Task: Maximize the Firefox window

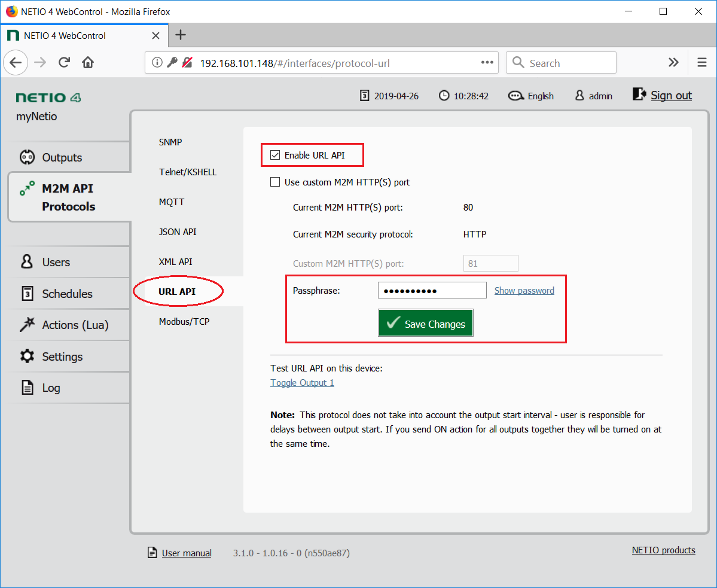Action: (663, 11)
